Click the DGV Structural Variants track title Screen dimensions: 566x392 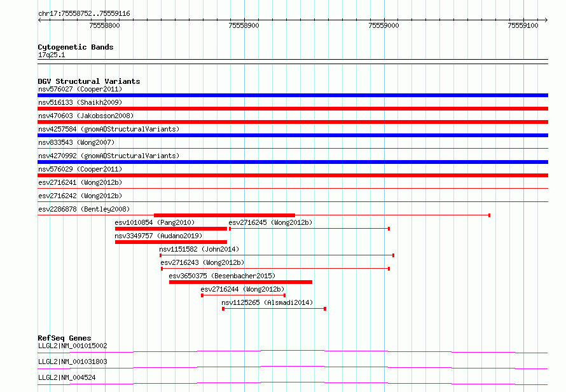click(x=89, y=81)
